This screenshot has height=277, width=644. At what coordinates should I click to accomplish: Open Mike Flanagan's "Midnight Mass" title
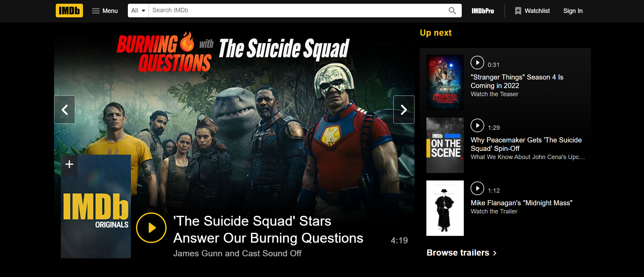tap(522, 203)
